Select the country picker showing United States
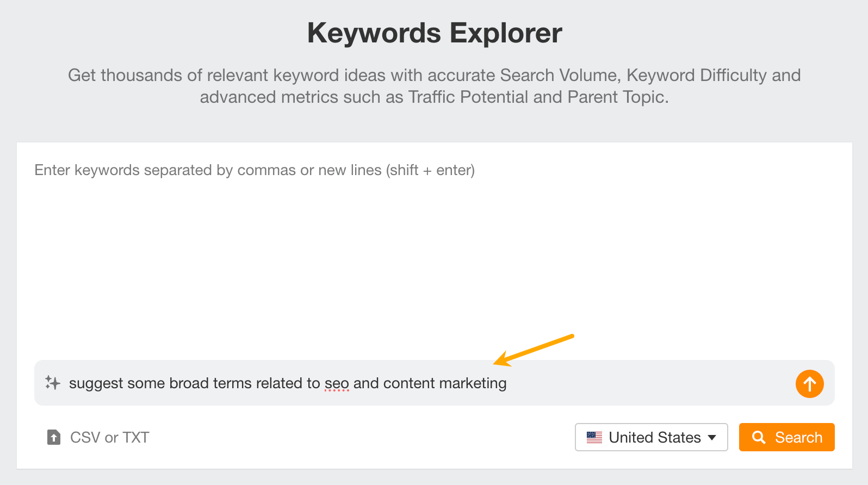Image resolution: width=868 pixels, height=485 pixels. (x=651, y=437)
